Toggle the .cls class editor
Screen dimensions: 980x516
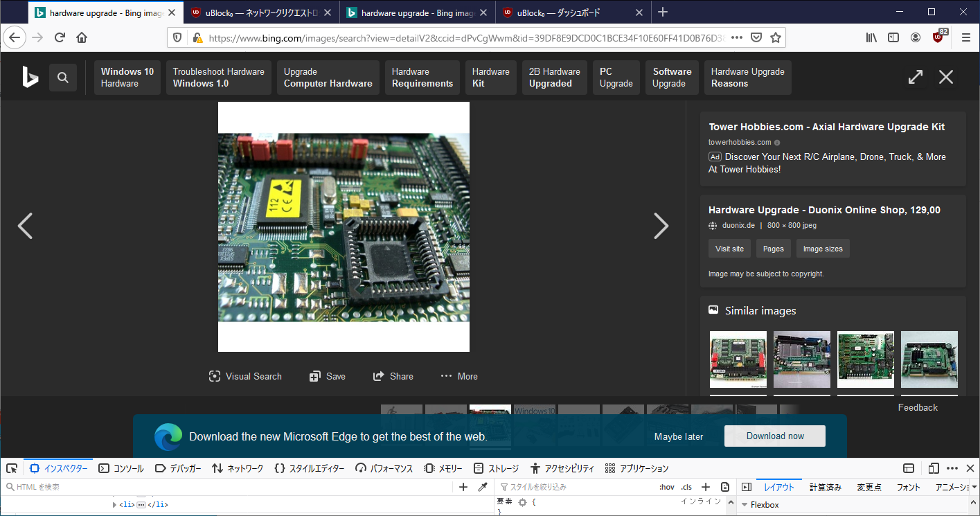(686, 487)
